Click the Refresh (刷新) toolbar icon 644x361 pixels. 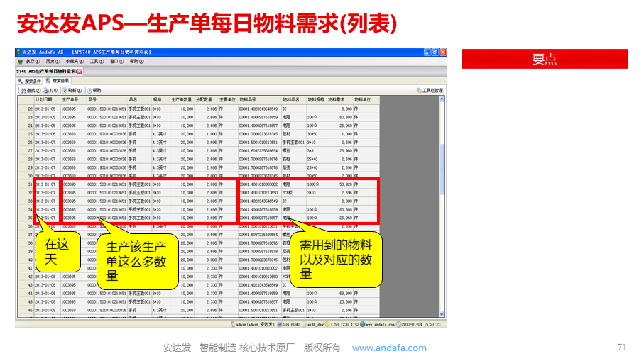[65, 91]
